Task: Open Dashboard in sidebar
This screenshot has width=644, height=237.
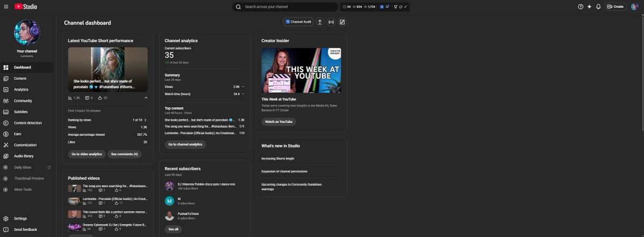Action: 27,68
